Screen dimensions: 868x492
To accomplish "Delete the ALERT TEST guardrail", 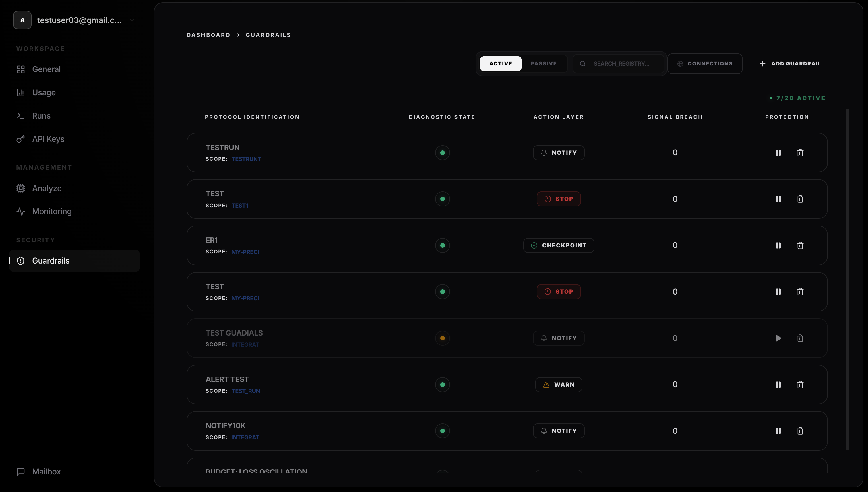I will [800, 385].
